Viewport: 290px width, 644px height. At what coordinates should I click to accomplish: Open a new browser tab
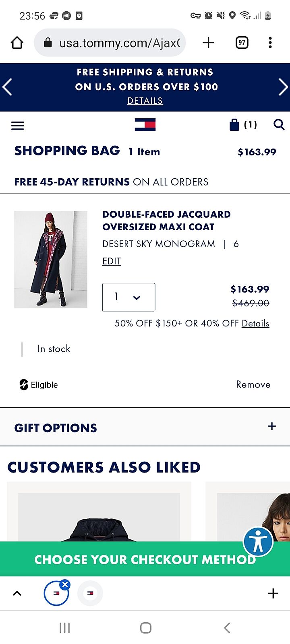(208, 43)
